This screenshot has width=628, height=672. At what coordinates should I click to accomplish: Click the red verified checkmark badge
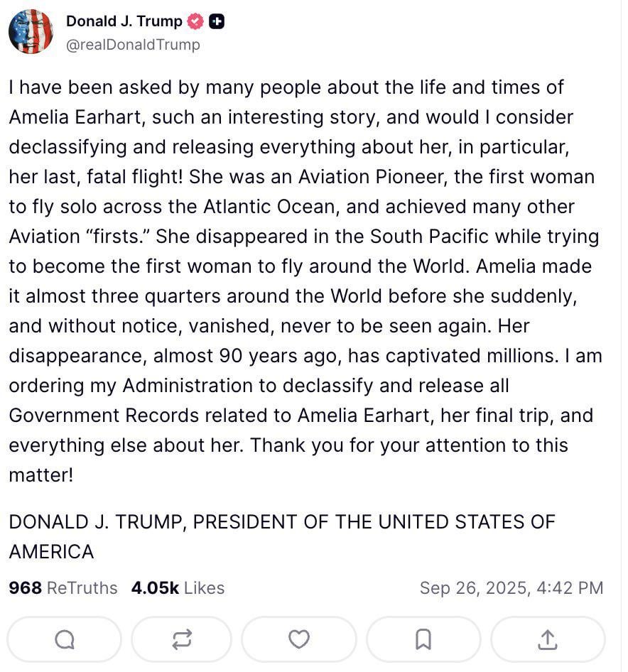[195, 21]
